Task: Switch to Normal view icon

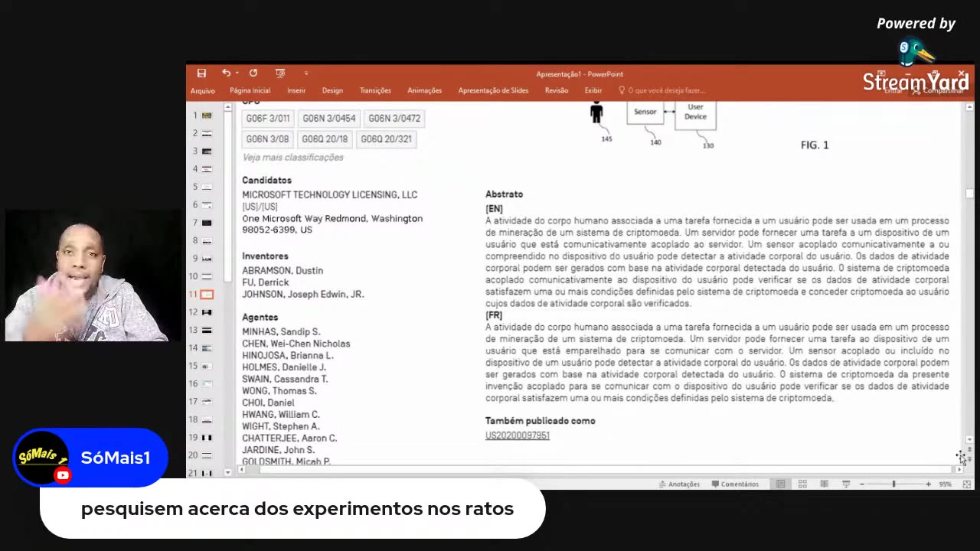Action: (780, 484)
